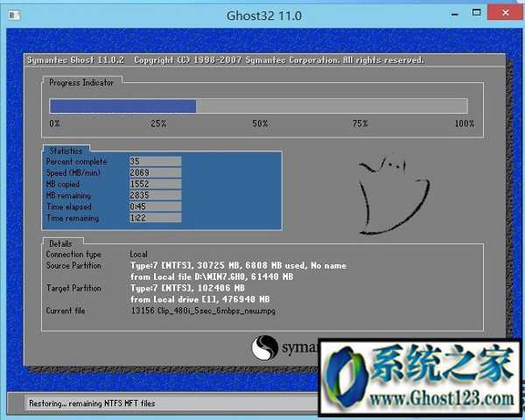Click the Progress Indicator label
This screenshot has height=420, width=525.
pos(81,83)
